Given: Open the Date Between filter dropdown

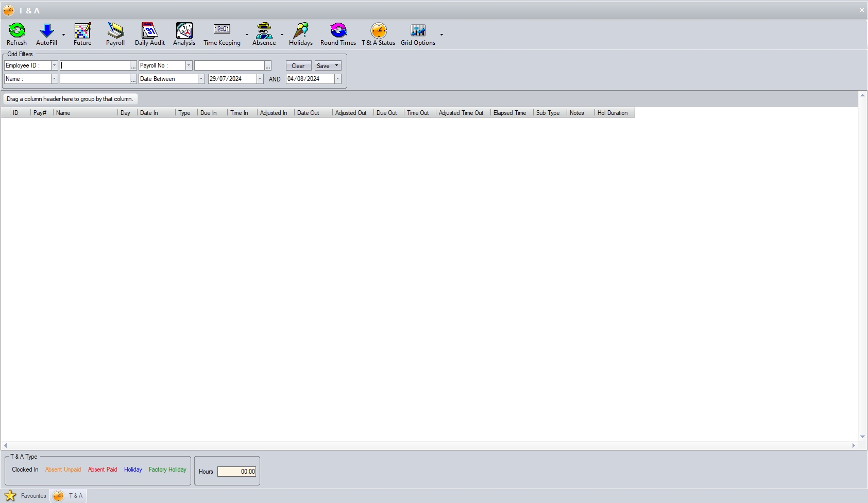Looking at the screenshot, I should (x=201, y=79).
